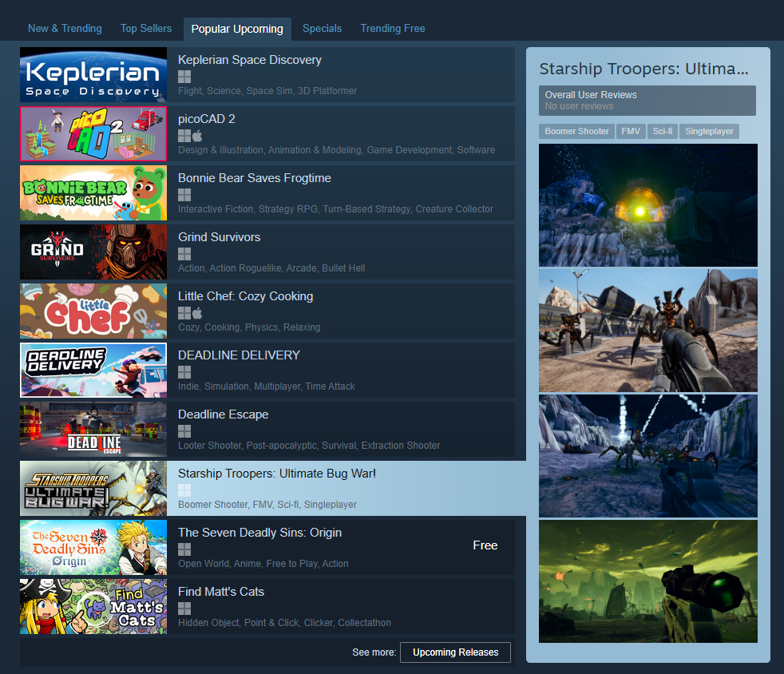Select the Sci-fi tag in preview panel
This screenshot has width=784, height=674.
pos(663,131)
